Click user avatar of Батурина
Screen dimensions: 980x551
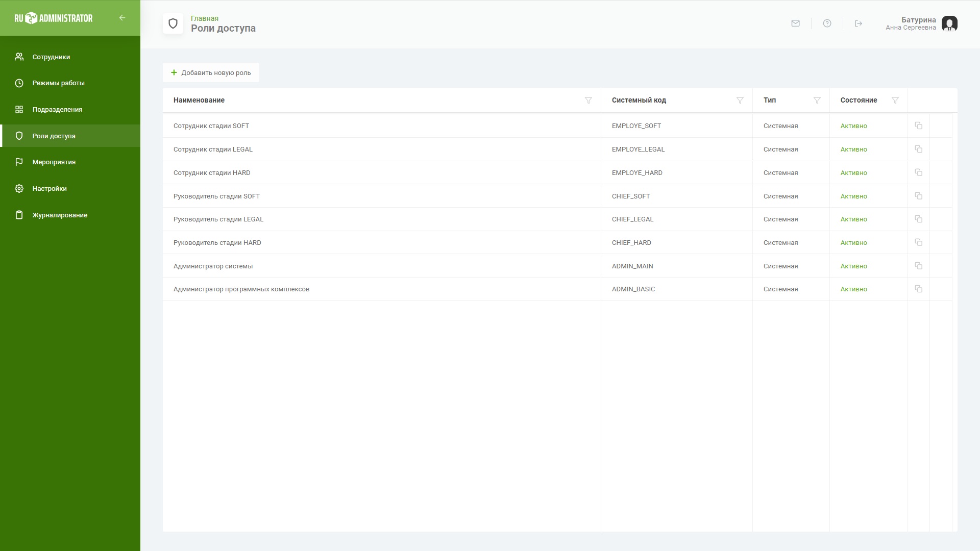[949, 23]
